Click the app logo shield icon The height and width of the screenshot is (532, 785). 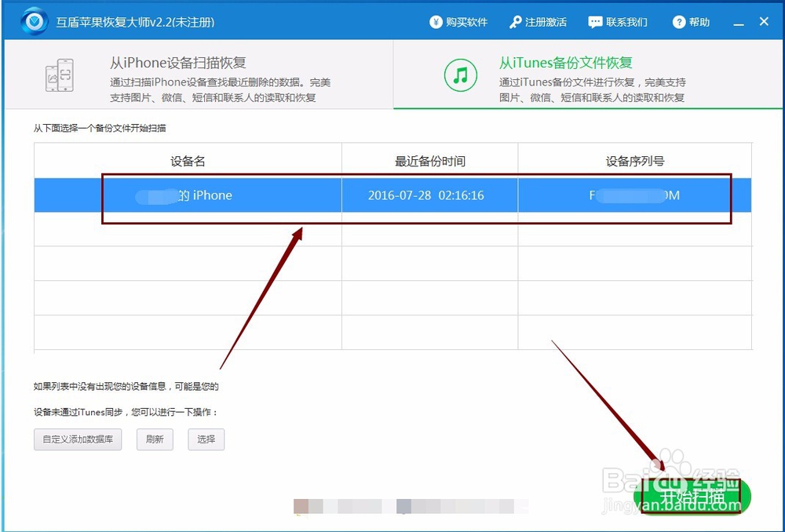pyautogui.click(x=35, y=21)
